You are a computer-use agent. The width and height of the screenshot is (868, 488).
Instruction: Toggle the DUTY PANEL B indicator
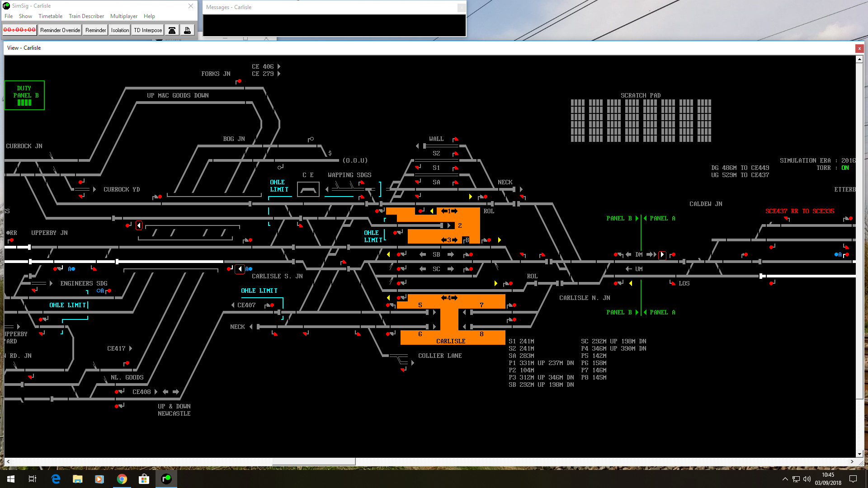tap(24, 95)
